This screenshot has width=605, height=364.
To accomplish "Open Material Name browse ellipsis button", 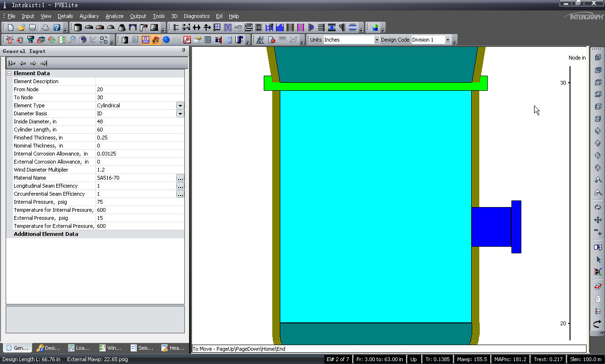I will pos(180,178).
